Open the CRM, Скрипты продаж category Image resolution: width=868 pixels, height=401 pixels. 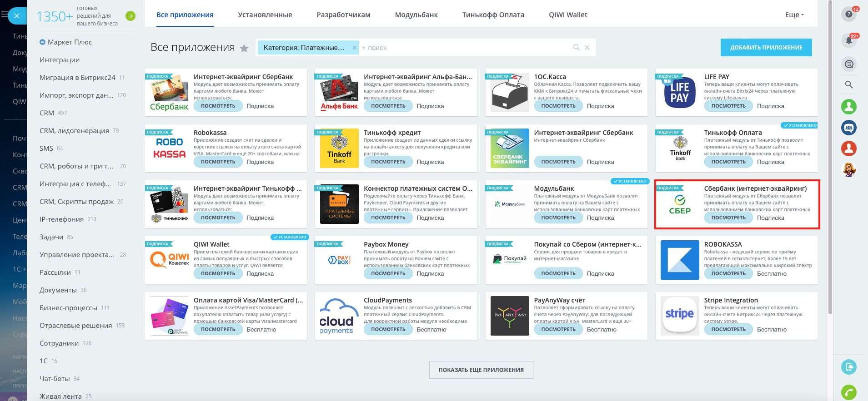pos(76,202)
